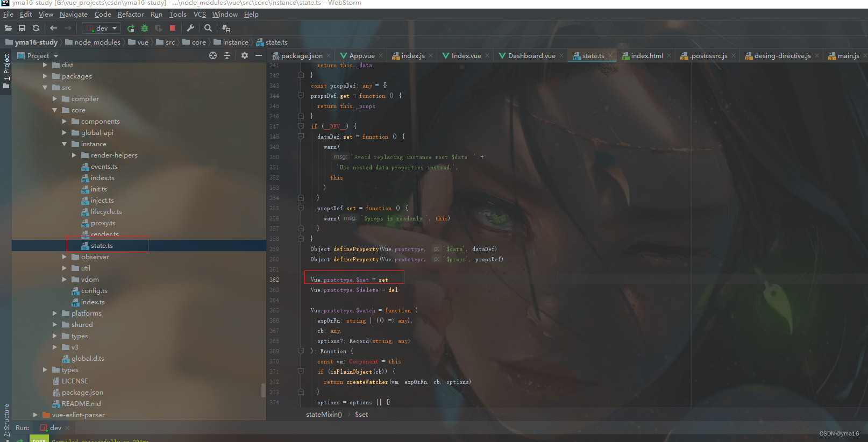The height and width of the screenshot is (442, 868).
Task: Rerun 'dev' with the green rerun icon
Action: (x=131, y=28)
